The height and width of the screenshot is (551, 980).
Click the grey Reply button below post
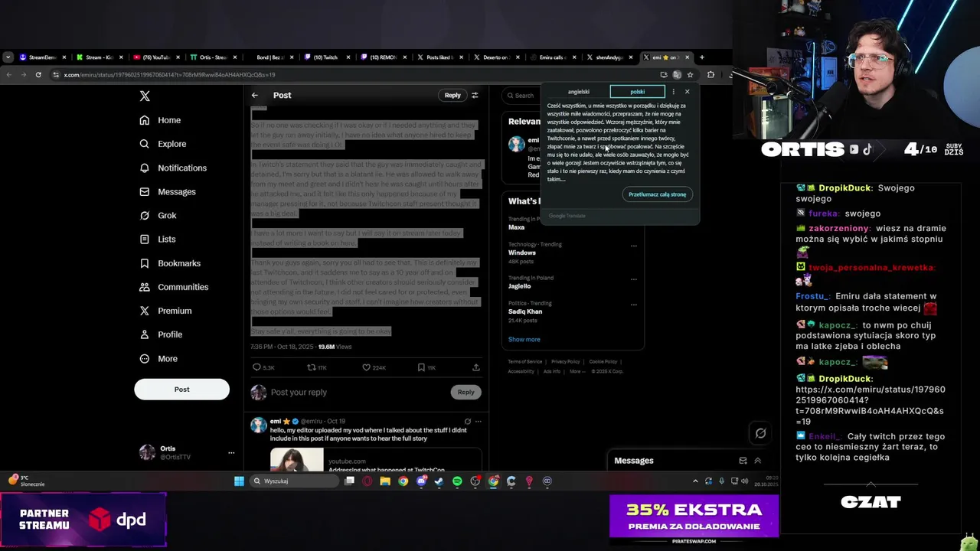click(465, 392)
